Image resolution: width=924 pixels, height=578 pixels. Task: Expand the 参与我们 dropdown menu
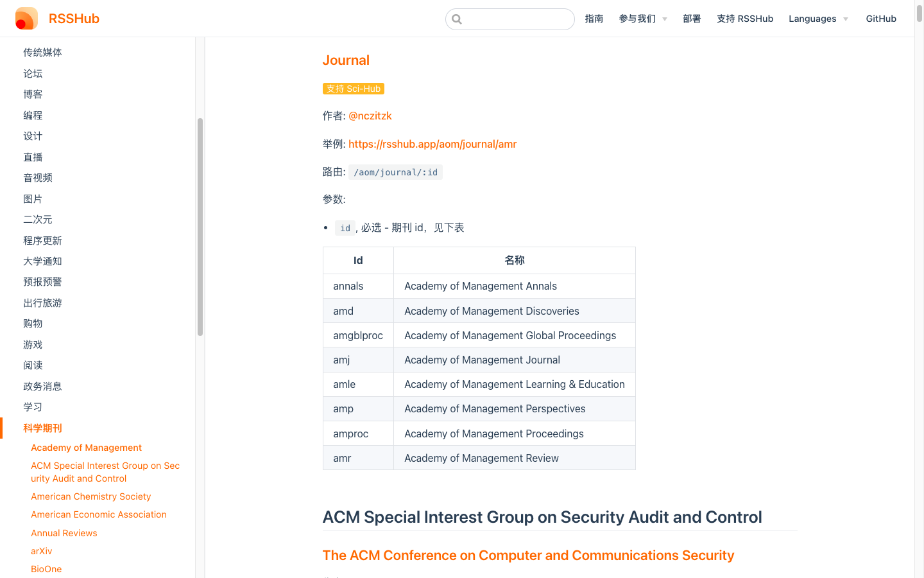642,19
